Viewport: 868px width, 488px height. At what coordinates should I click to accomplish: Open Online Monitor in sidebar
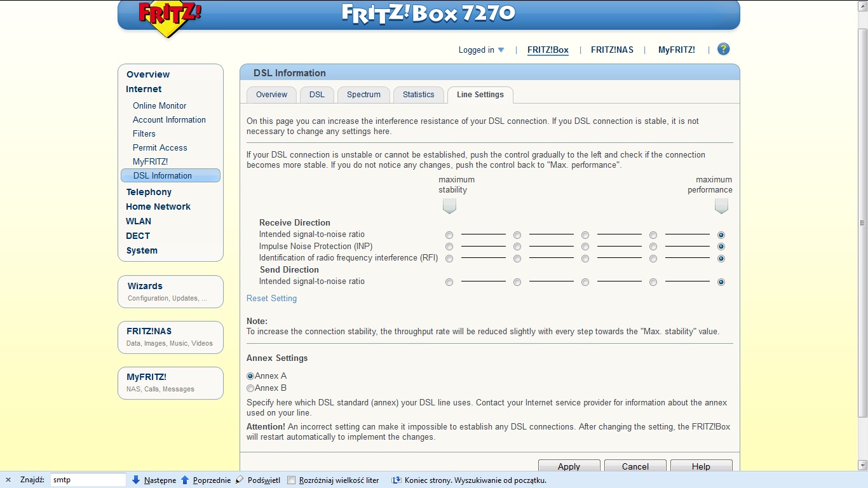(x=159, y=105)
